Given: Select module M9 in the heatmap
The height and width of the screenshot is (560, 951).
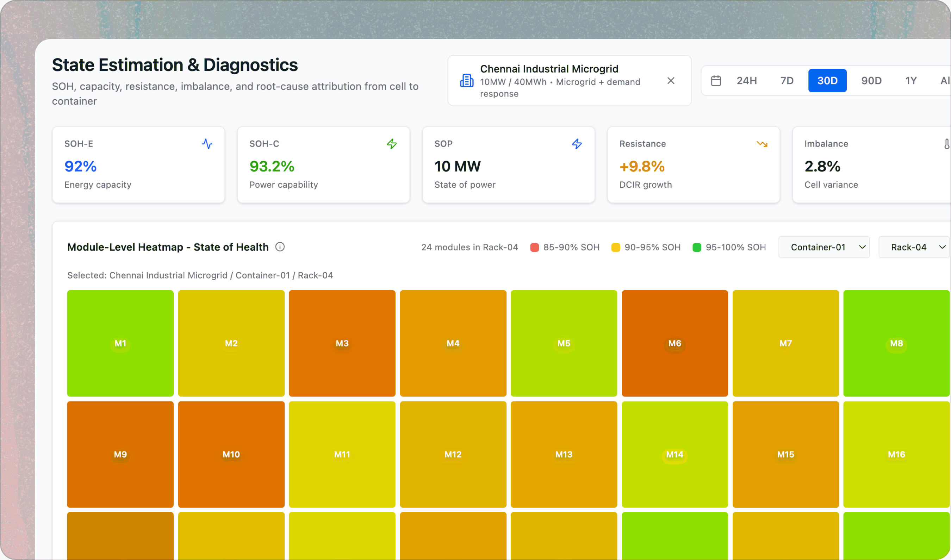Looking at the screenshot, I should point(120,454).
